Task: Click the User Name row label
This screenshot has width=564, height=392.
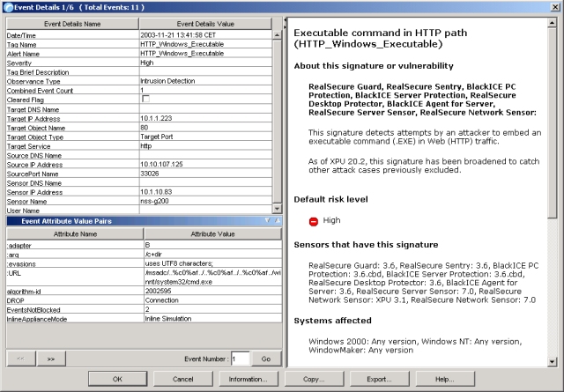Action: pyautogui.click(x=23, y=211)
